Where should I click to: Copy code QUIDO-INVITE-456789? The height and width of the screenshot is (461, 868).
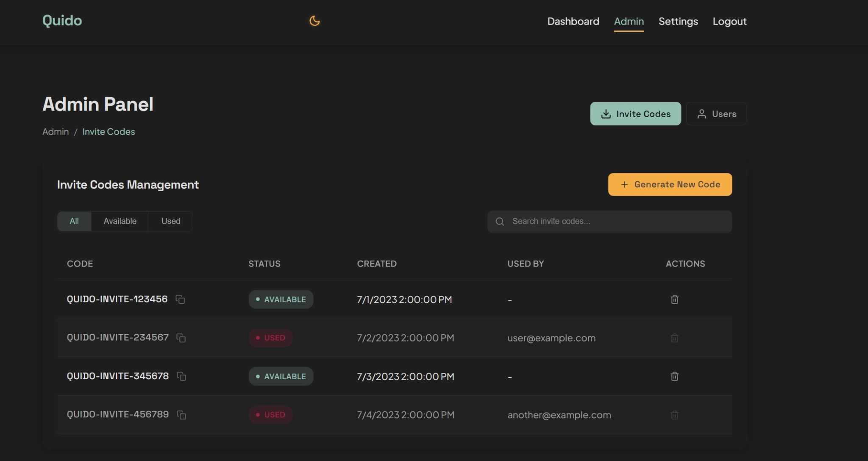[x=181, y=415]
